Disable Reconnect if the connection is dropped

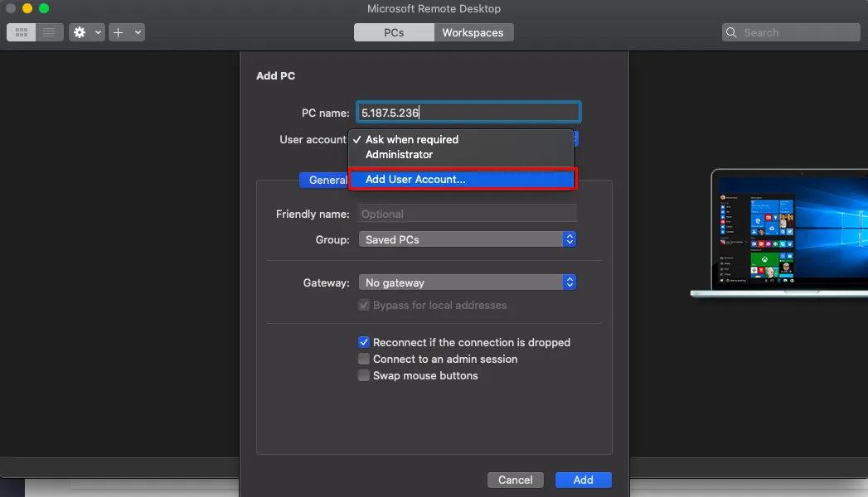(x=364, y=342)
